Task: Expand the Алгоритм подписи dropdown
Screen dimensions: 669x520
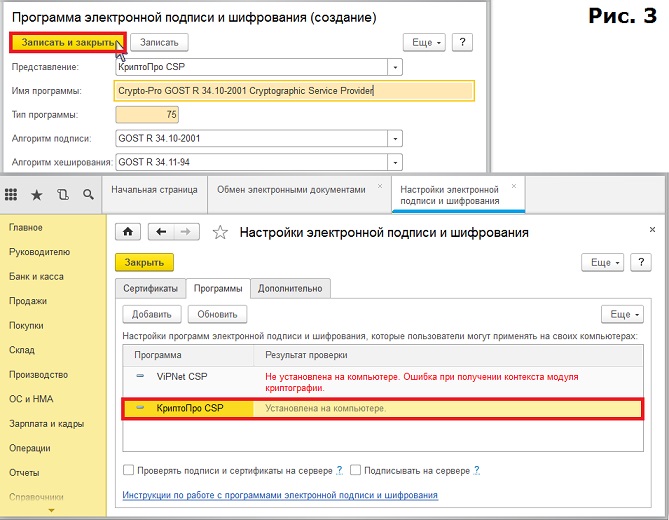Action: point(395,139)
